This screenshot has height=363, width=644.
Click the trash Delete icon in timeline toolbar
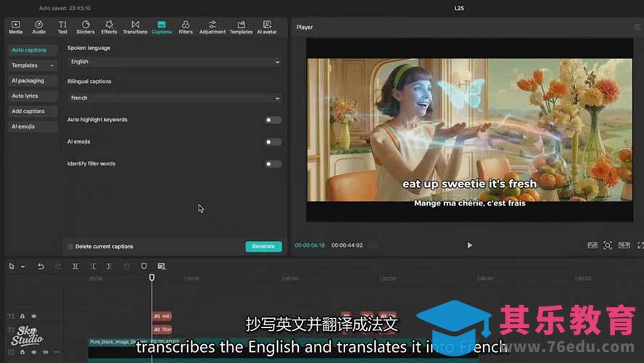coord(126,266)
